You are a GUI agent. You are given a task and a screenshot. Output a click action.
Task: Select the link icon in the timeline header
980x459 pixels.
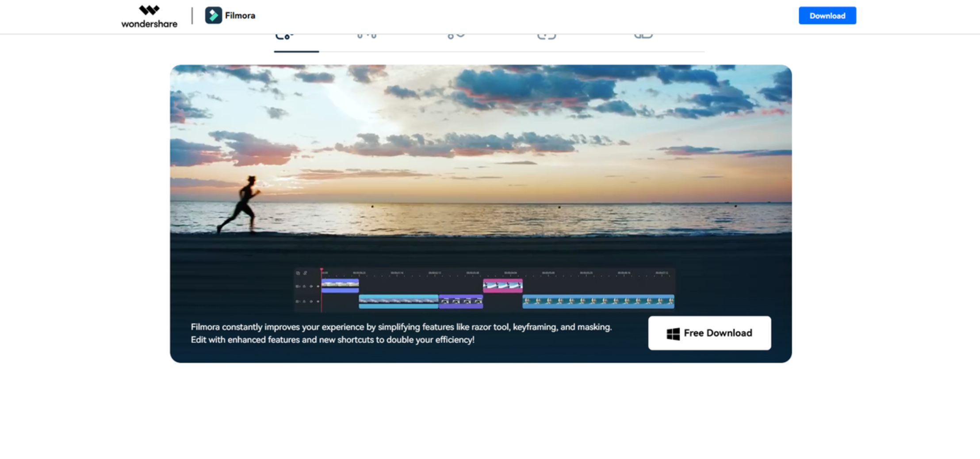pyautogui.click(x=305, y=274)
